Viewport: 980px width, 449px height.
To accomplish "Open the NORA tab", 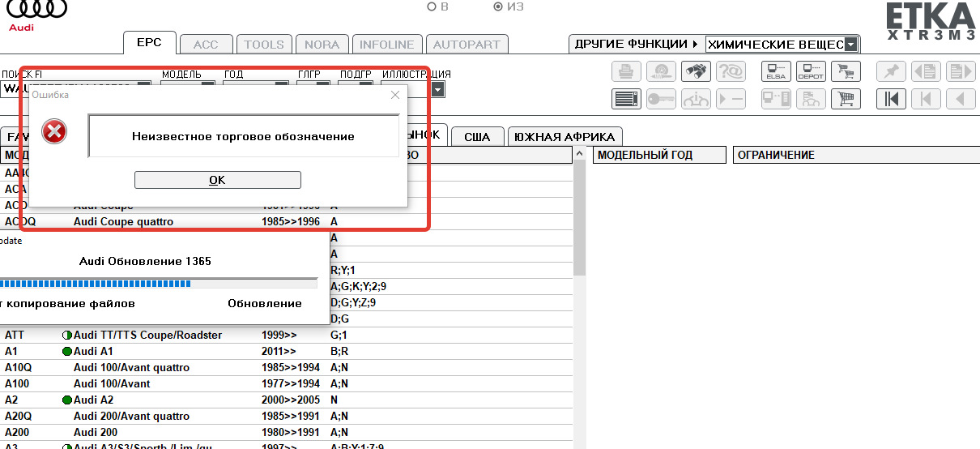I will [322, 45].
